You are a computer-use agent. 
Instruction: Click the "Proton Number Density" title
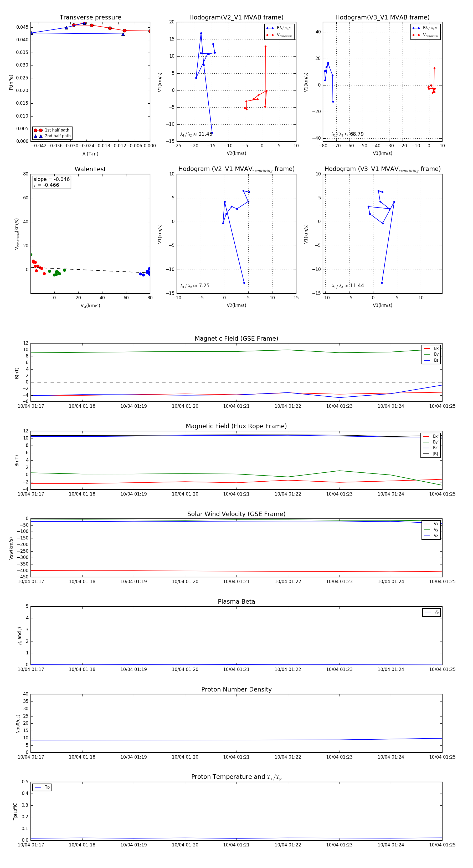(x=236, y=689)
